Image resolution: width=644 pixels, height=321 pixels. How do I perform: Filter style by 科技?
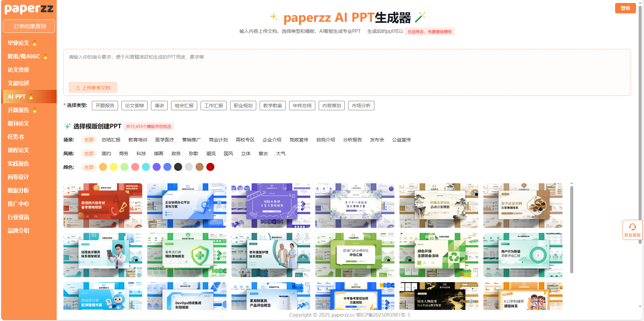pyautogui.click(x=141, y=153)
